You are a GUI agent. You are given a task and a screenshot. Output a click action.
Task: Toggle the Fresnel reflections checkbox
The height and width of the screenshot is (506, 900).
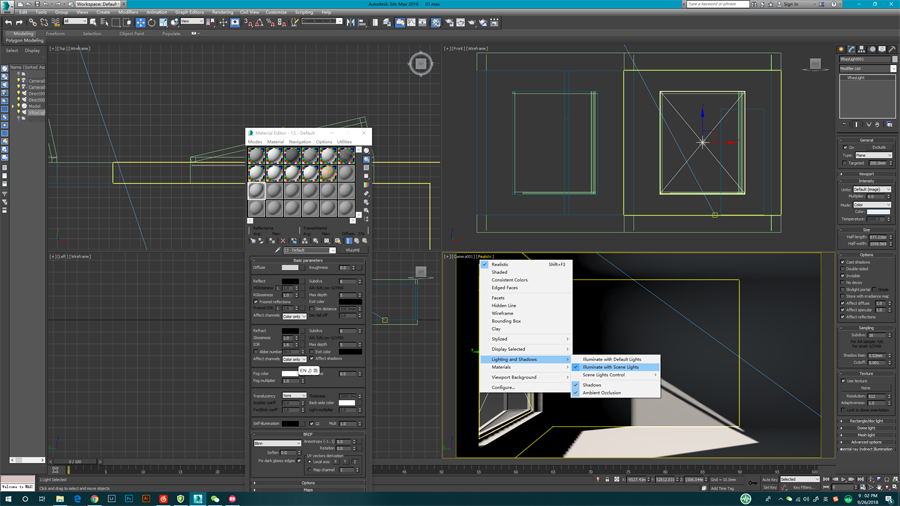click(256, 302)
